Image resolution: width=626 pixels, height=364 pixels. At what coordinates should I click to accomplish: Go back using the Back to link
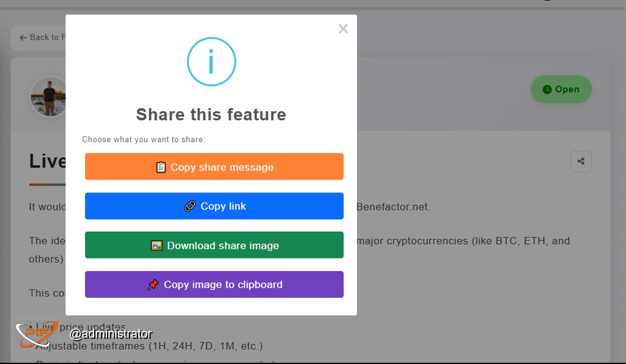42,38
